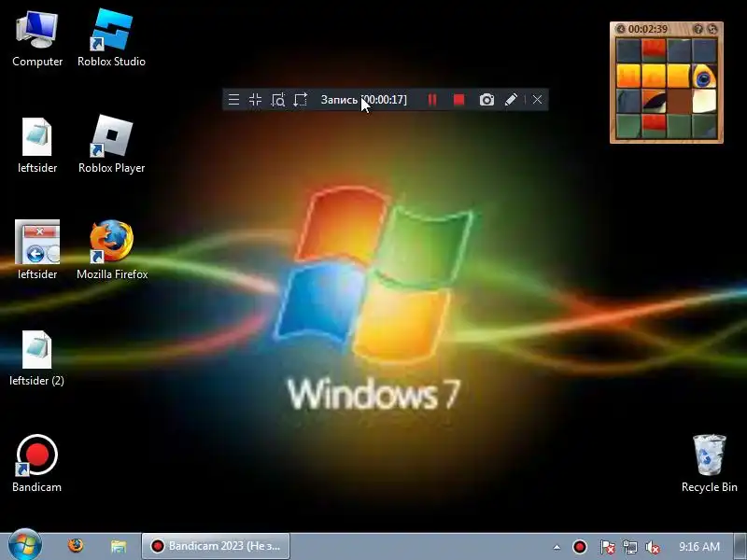Image resolution: width=747 pixels, height=560 pixels.
Task: Click the find-window magnifier selection icon
Action: click(277, 100)
